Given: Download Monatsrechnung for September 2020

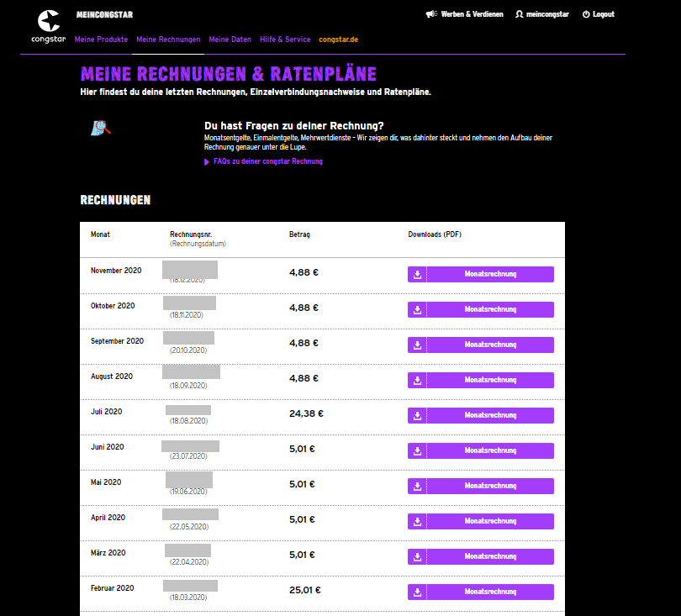Looking at the screenshot, I should [x=490, y=345].
